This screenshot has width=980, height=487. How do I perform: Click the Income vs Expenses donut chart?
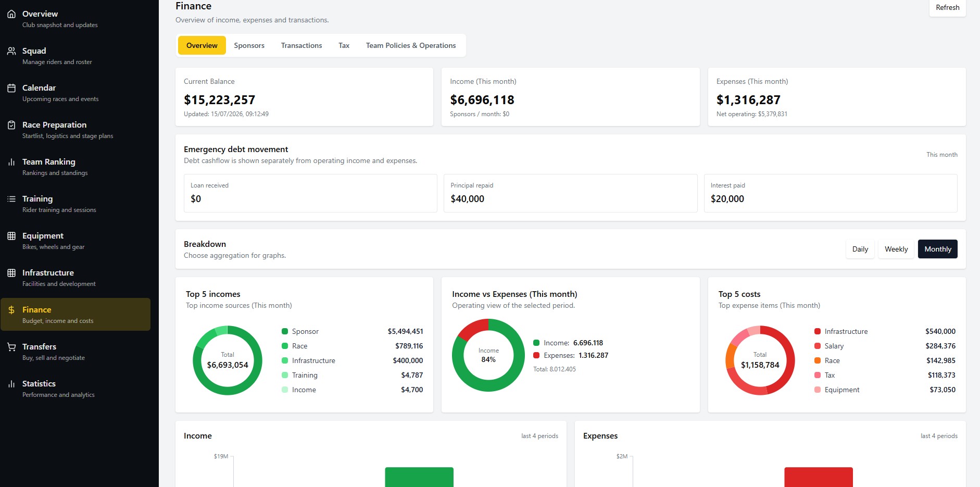488,355
